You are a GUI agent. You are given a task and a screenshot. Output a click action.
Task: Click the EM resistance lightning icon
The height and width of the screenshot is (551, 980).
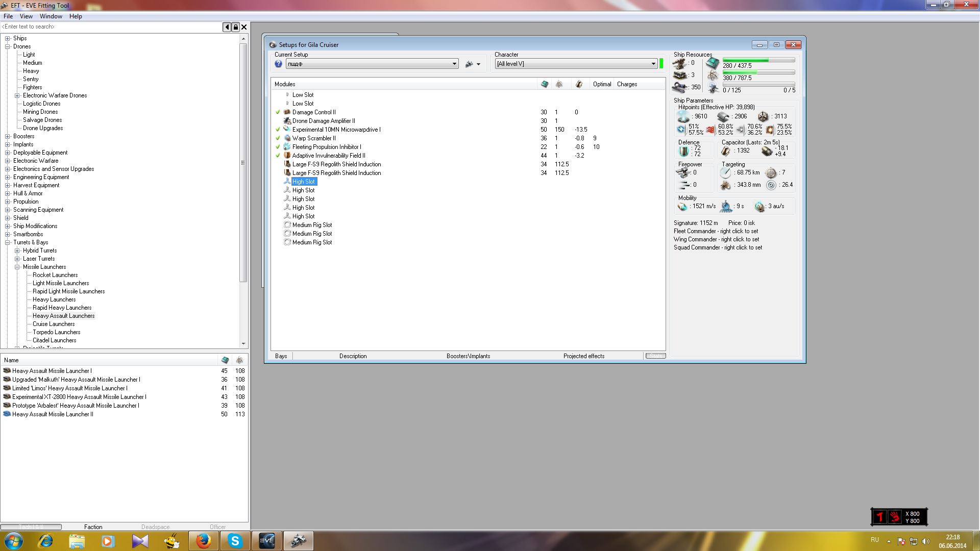point(681,130)
